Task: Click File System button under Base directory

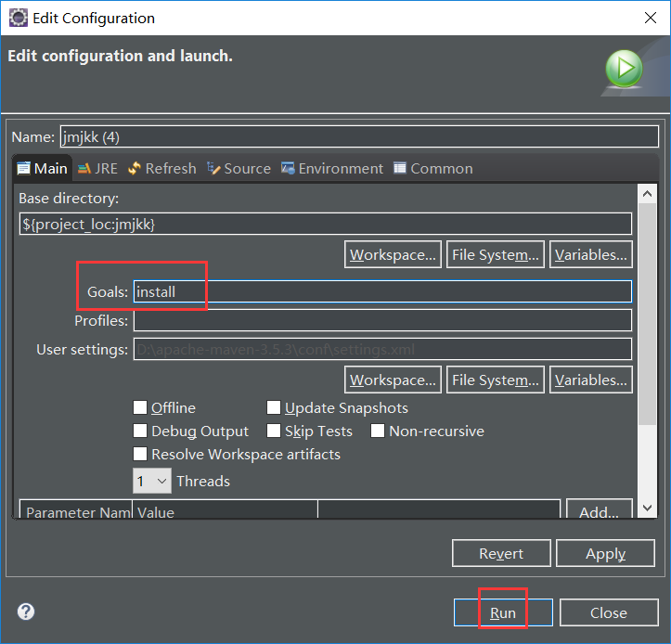Action: tap(495, 254)
